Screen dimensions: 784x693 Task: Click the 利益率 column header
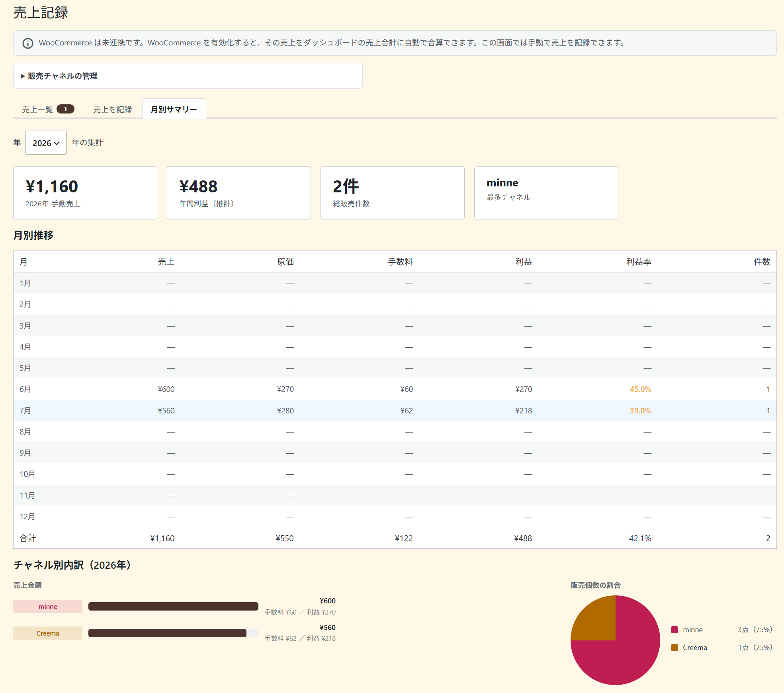point(639,262)
